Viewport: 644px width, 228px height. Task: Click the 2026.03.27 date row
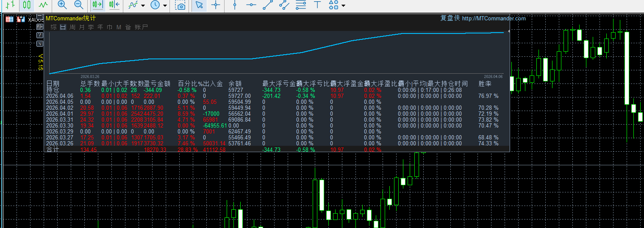(x=60, y=138)
